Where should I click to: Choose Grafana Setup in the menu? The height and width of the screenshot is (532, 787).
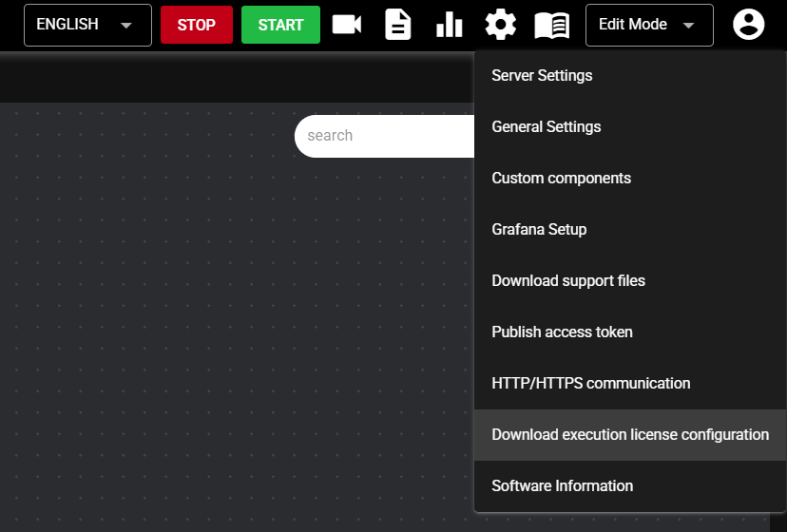click(x=630, y=229)
